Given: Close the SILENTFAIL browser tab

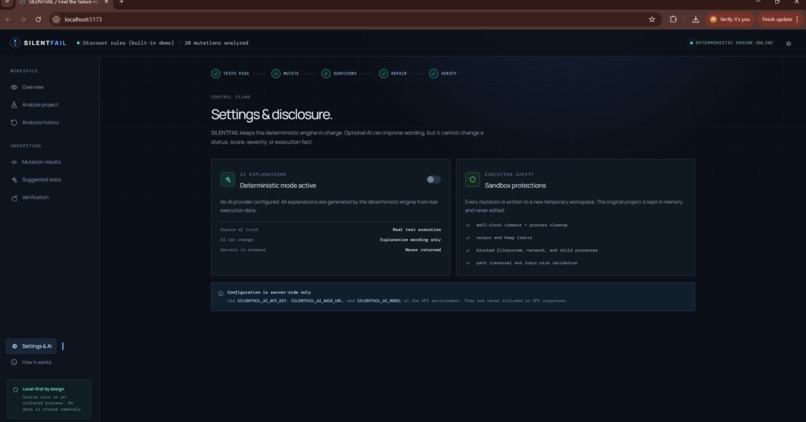Looking at the screenshot, I should pos(106,2).
